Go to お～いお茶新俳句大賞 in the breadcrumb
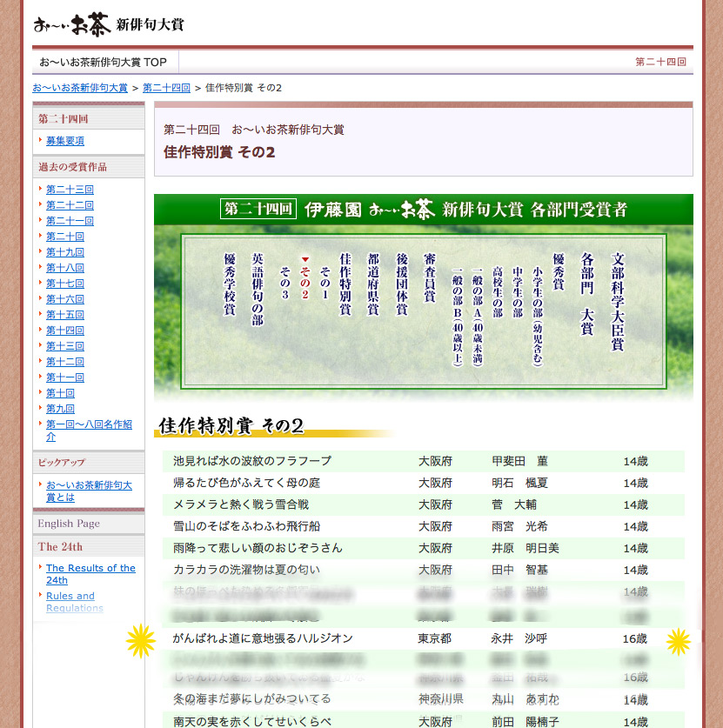This screenshot has width=723, height=728. click(x=80, y=88)
